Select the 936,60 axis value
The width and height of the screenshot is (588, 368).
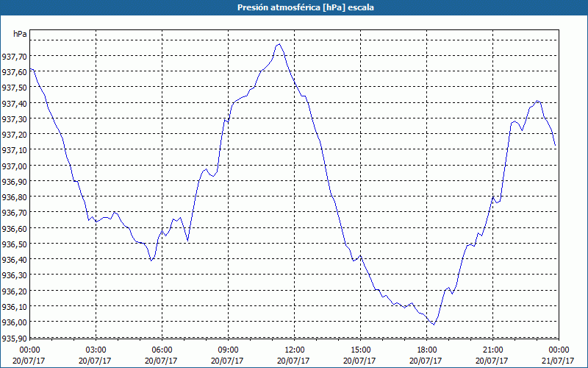14,228
